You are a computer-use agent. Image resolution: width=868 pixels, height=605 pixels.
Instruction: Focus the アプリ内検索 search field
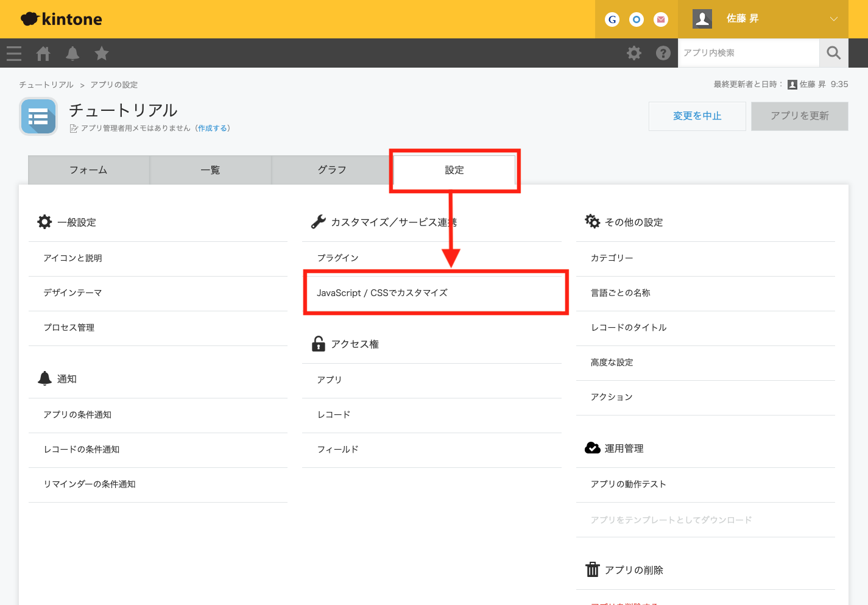click(x=748, y=53)
